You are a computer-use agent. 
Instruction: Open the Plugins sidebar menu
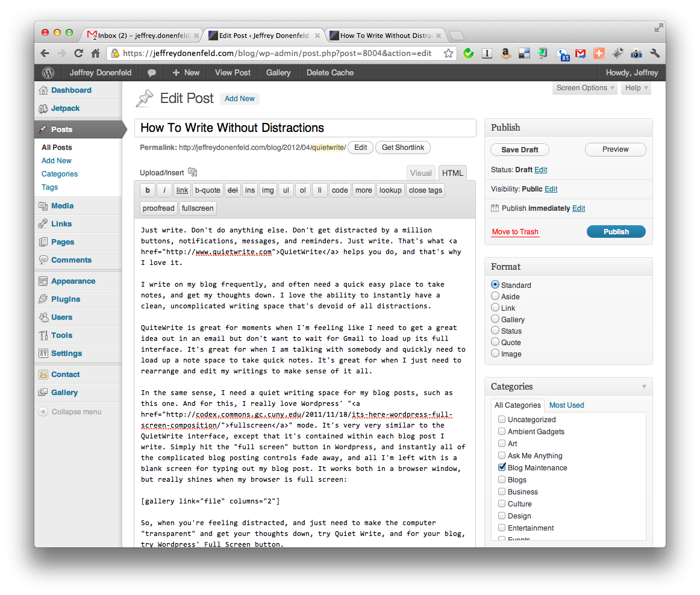coord(66,299)
